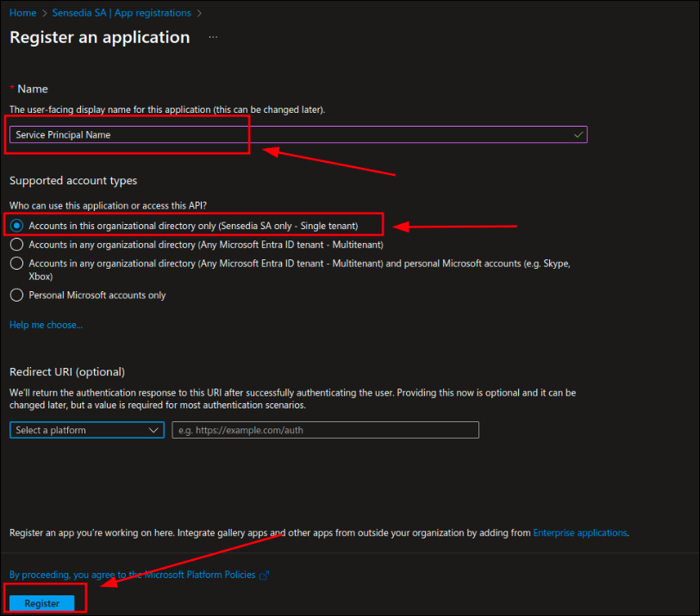This screenshot has height=616, width=700.
Task: Open the more options ellipsis beside page title
Action: [212, 38]
